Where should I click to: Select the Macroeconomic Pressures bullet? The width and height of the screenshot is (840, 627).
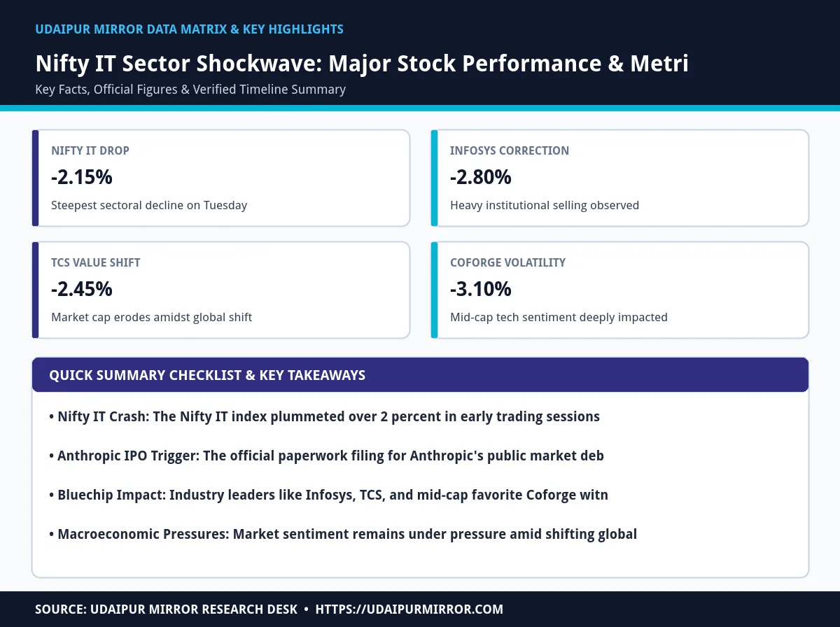[x=343, y=534]
